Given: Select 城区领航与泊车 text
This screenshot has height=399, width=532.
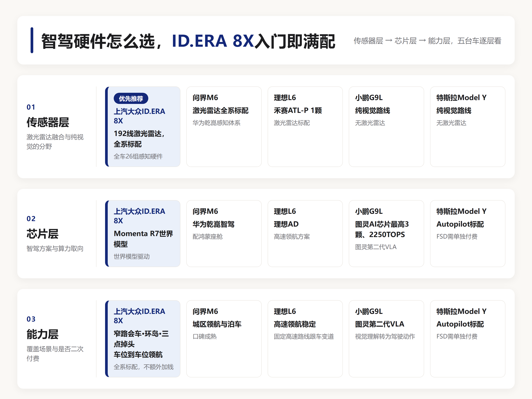Looking at the screenshot, I should point(217,324).
